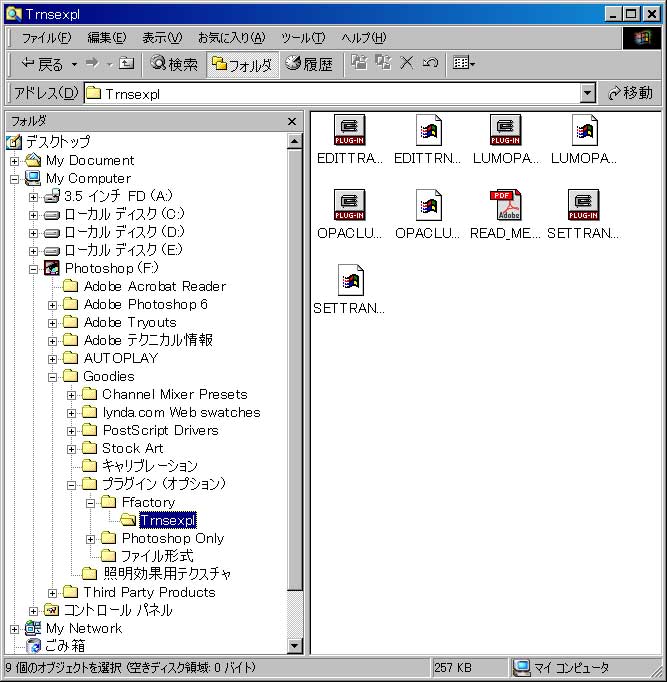
Task: Select the ごみ箱 recycle bin item
Action: click(65, 646)
